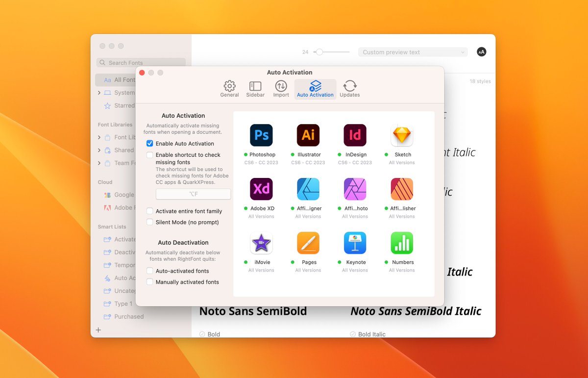Expand the Shared library tree item
This screenshot has width=588, height=378.
point(99,150)
